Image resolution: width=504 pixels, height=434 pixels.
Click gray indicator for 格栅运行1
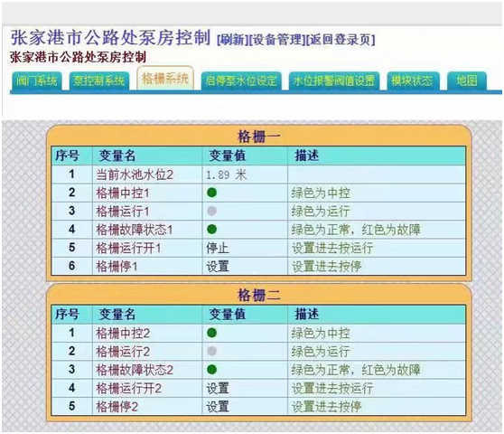212,211
